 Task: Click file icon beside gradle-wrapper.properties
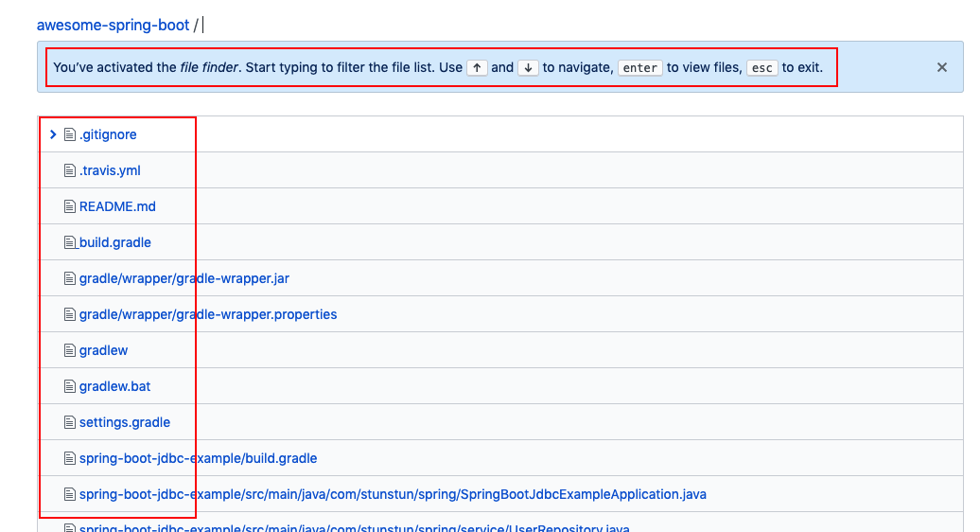[x=70, y=314]
